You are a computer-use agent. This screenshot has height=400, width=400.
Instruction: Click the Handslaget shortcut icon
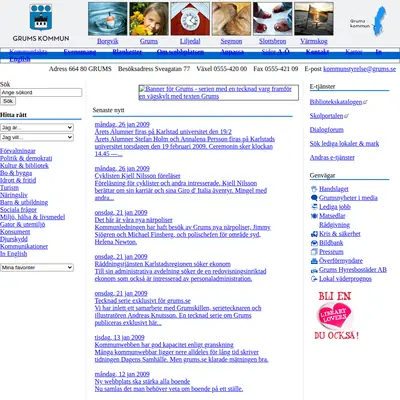(x=314, y=189)
